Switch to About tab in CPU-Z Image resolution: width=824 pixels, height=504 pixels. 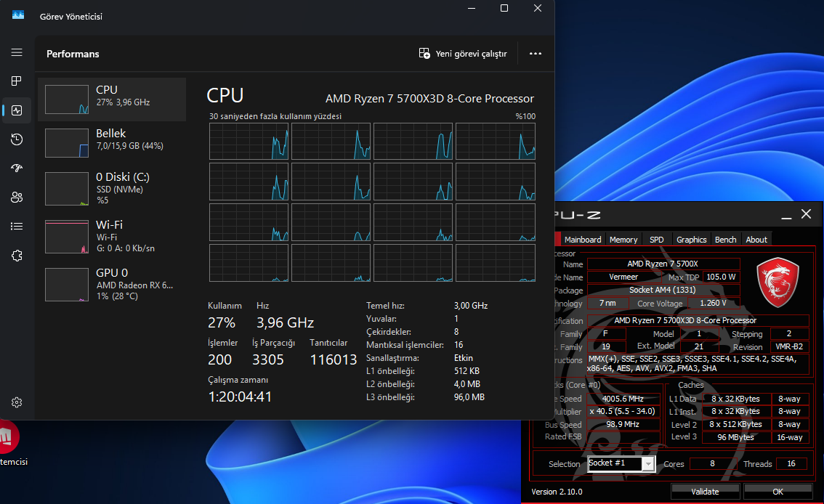coord(756,240)
